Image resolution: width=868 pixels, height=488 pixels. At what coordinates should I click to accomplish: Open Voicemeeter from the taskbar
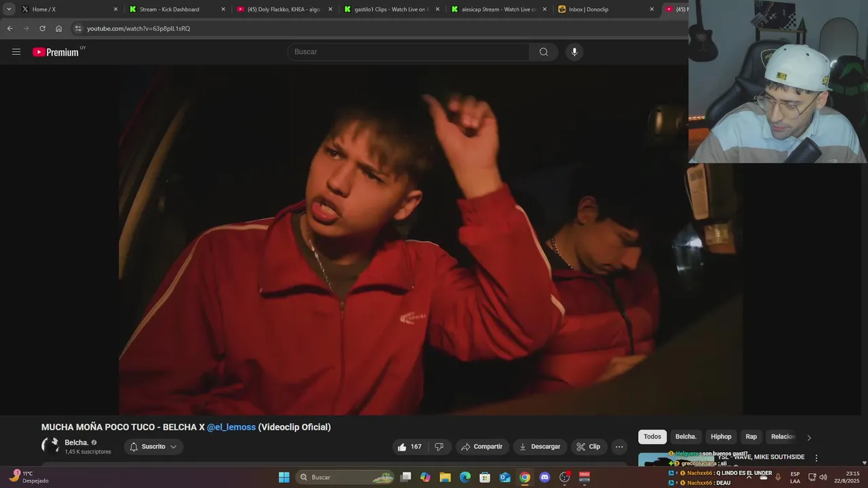pyautogui.click(x=585, y=477)
